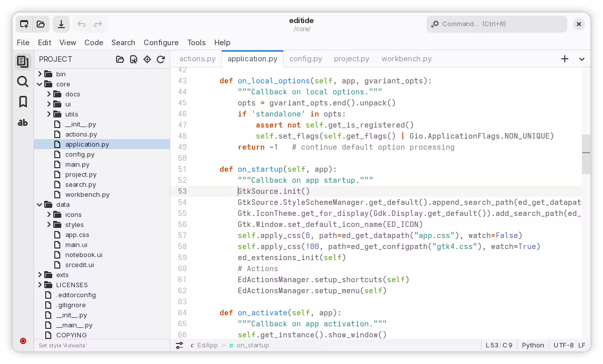
Task: Open the Help menu
Action: click(x=222, y=43)
